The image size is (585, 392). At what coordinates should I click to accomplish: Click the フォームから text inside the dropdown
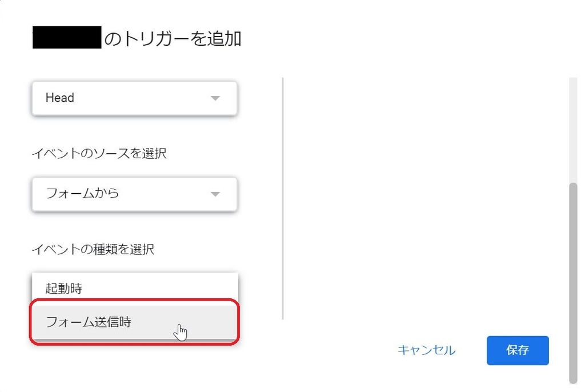pyautogui.click(x=82, y=193)
